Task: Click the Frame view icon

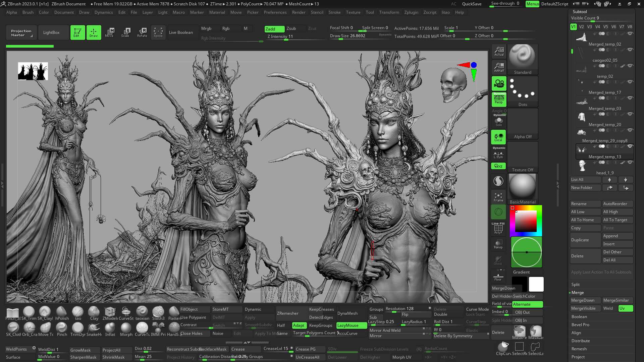Action: (498, 197)
